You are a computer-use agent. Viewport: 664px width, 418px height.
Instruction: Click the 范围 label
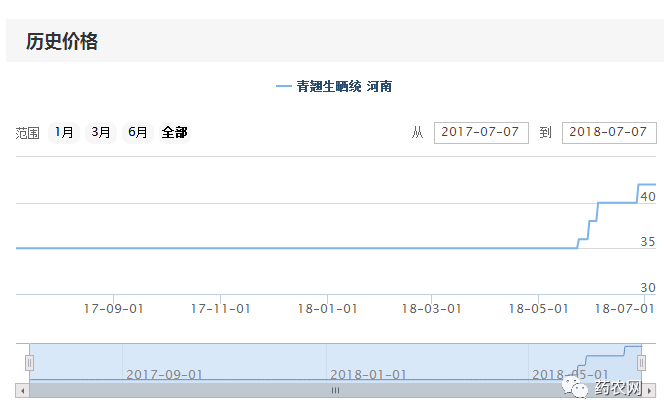click(x=28, y=133)
